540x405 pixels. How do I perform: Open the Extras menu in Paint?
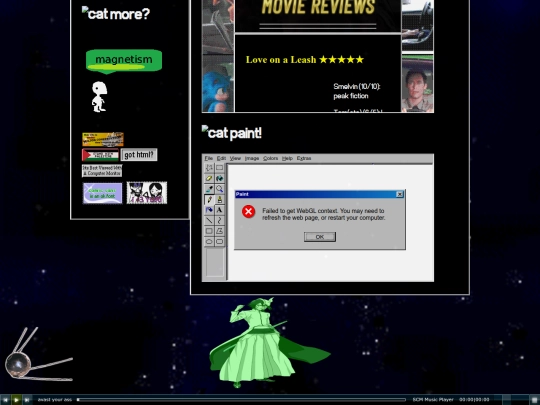coord(304,158)
